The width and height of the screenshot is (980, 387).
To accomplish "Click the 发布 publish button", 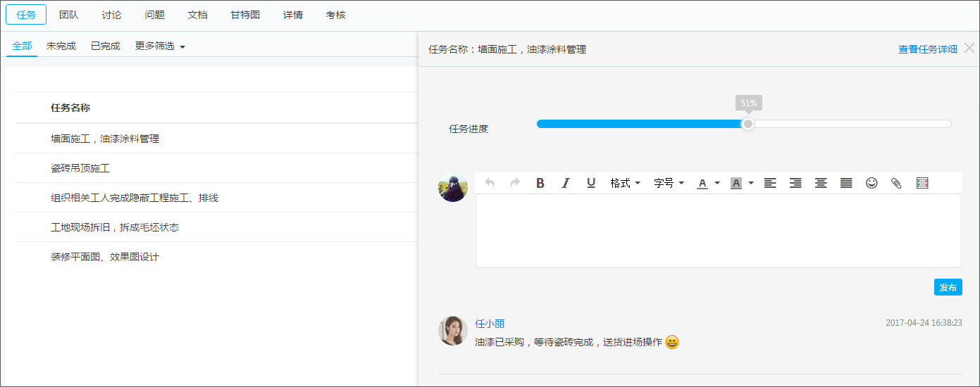I will click(948, 287).
